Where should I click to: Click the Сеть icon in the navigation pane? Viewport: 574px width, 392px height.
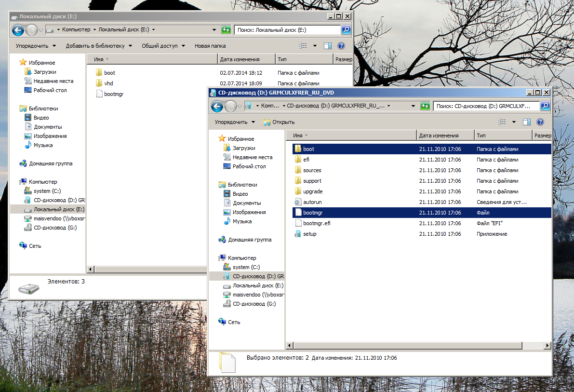[222, 322]
